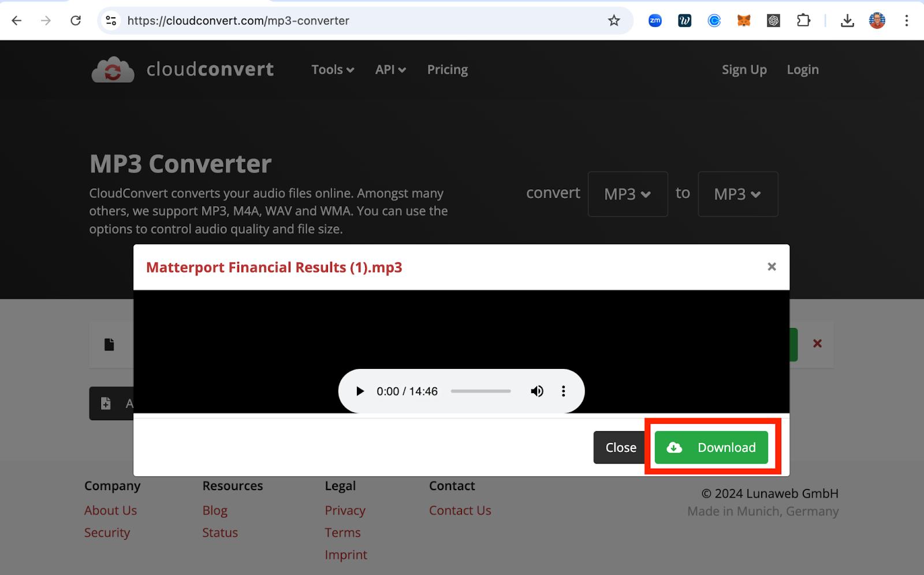Remove the file with the red X
Viewport: 924px width, 575px height.
point(817,343)
